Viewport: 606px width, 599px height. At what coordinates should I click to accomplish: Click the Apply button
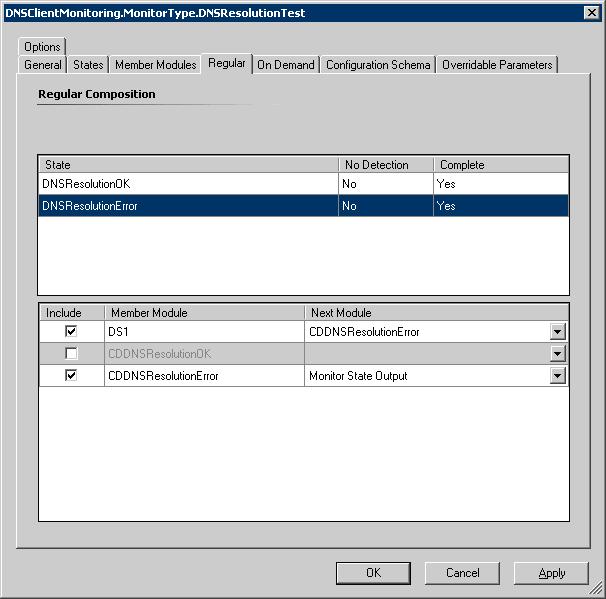tap(551, 573)
